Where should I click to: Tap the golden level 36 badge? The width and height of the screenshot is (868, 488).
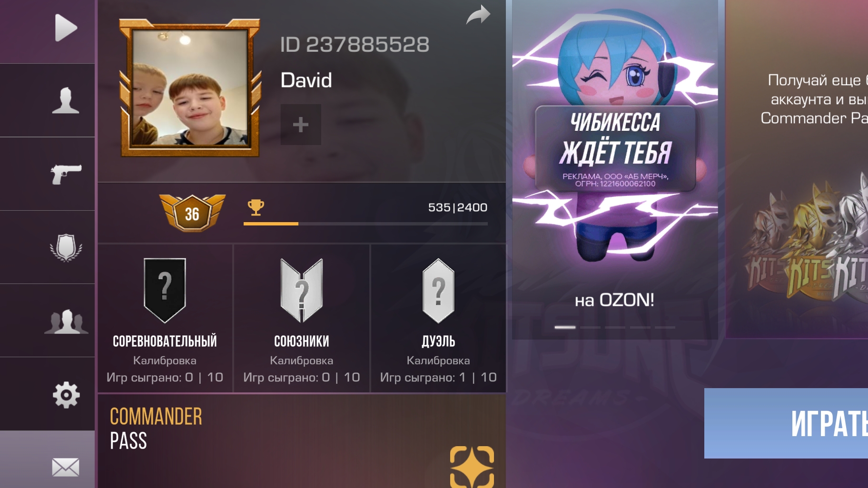point(192,213)
